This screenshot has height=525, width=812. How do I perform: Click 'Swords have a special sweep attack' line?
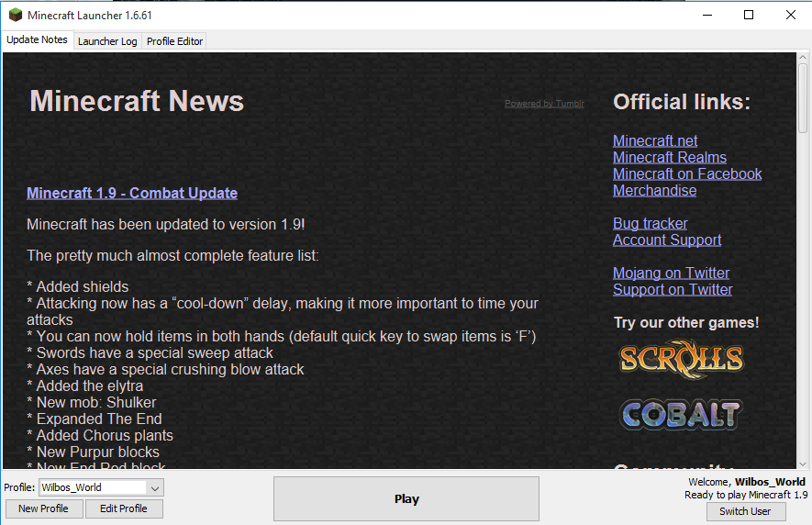click(150, 353)
